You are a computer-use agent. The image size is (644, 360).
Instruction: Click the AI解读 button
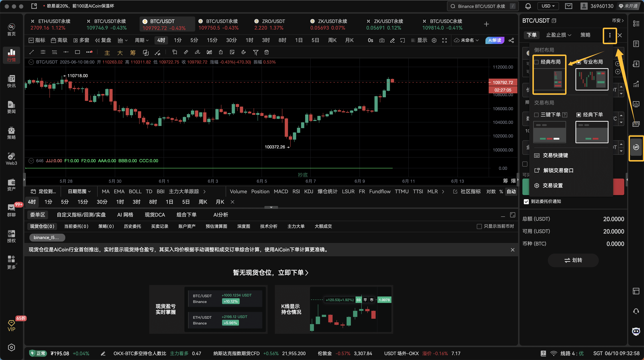[495, 40]
